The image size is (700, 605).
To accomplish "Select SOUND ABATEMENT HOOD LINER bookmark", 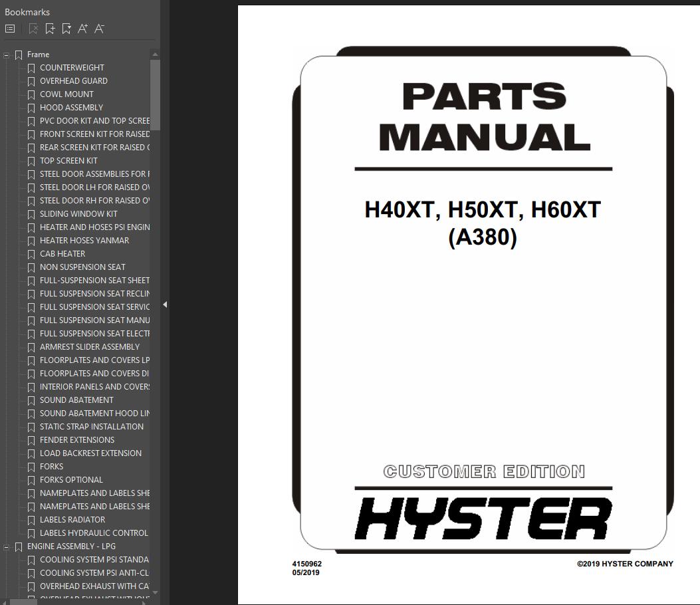I will 94,414.
